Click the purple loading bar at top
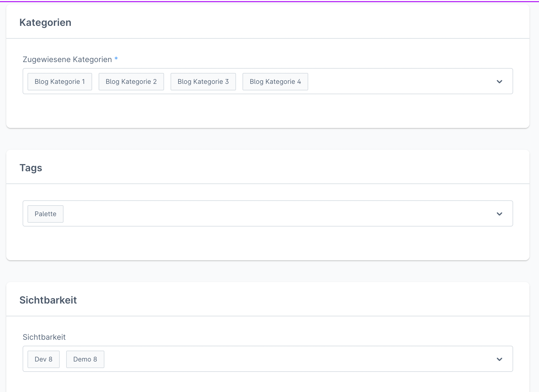This screenshot has width=539, height=392. [269, 1]
